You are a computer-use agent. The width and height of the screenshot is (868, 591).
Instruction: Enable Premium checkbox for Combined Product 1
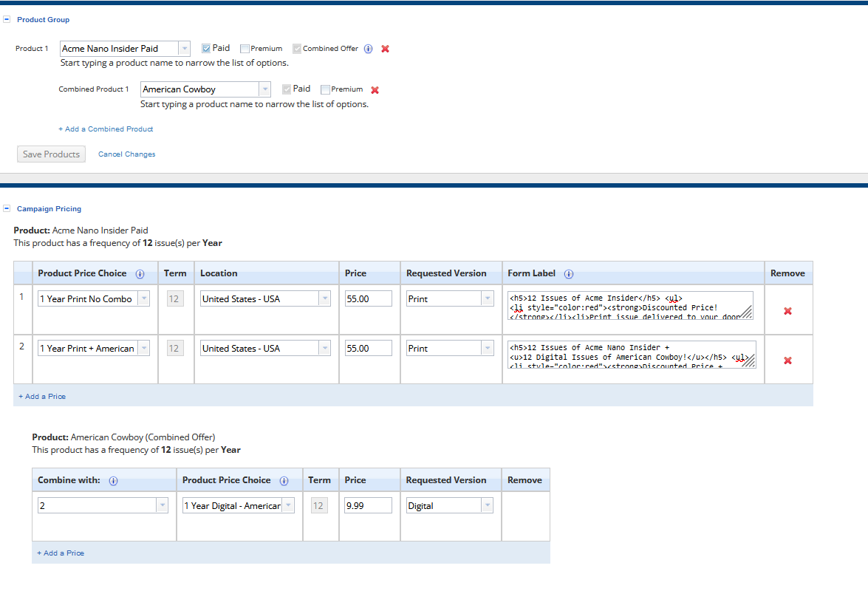coord(325,89)
